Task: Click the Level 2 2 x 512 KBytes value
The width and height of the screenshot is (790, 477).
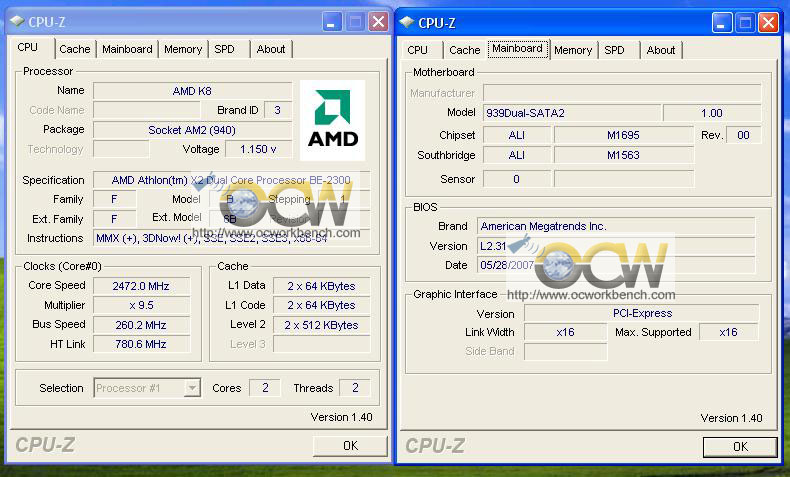Action: (321, 325)
